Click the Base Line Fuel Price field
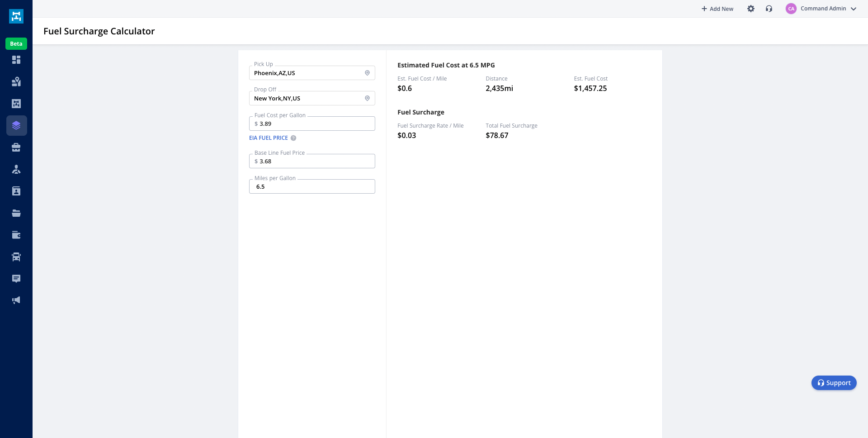 (312, 161)
